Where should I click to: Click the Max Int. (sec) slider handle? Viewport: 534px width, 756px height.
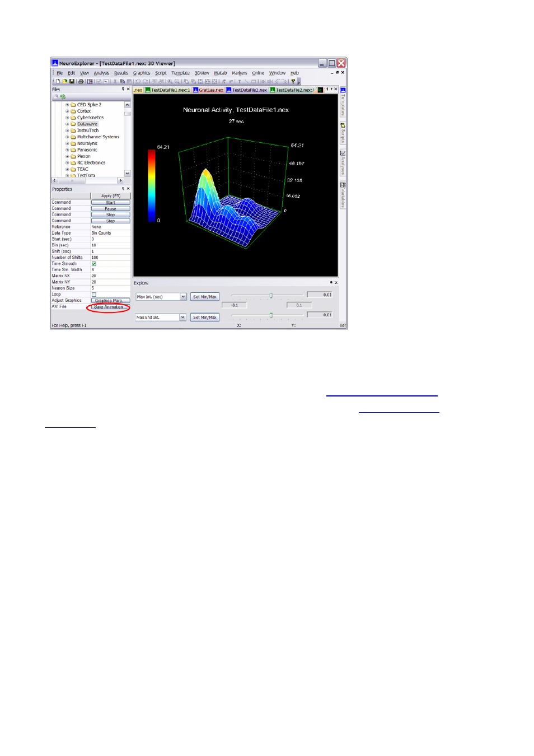click(x=271, y=295)
